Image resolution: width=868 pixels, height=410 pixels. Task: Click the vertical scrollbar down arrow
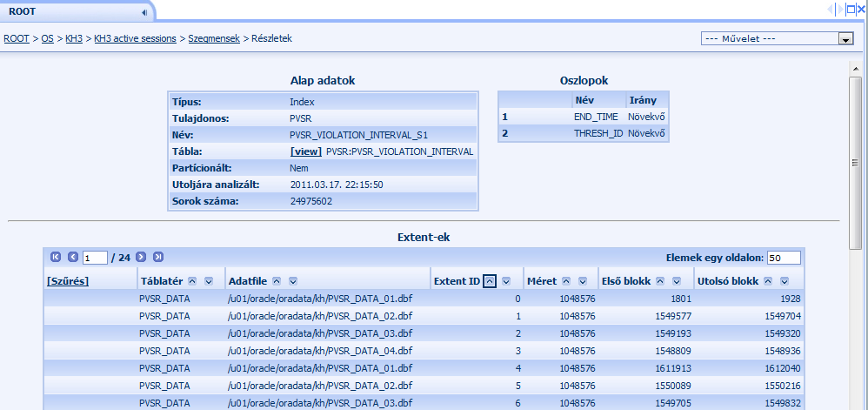coord(856,404)
